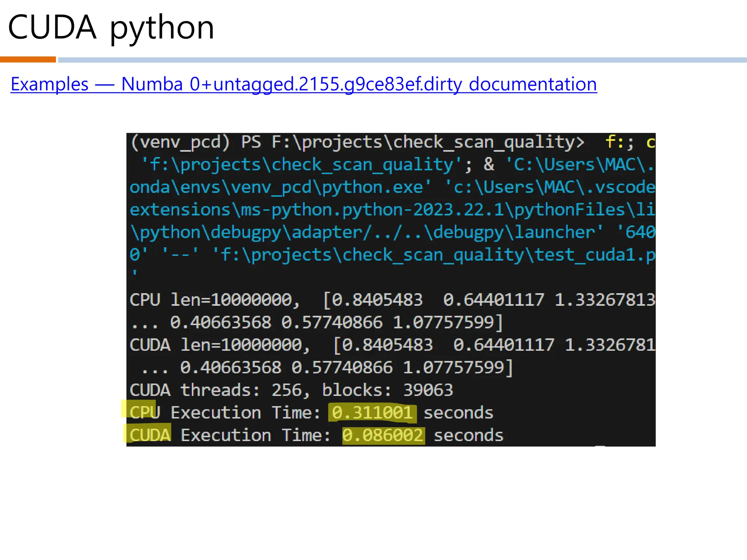Click the 'CUDA python' slide title
This screenshot has height=560, width=747.
point(111,28)
